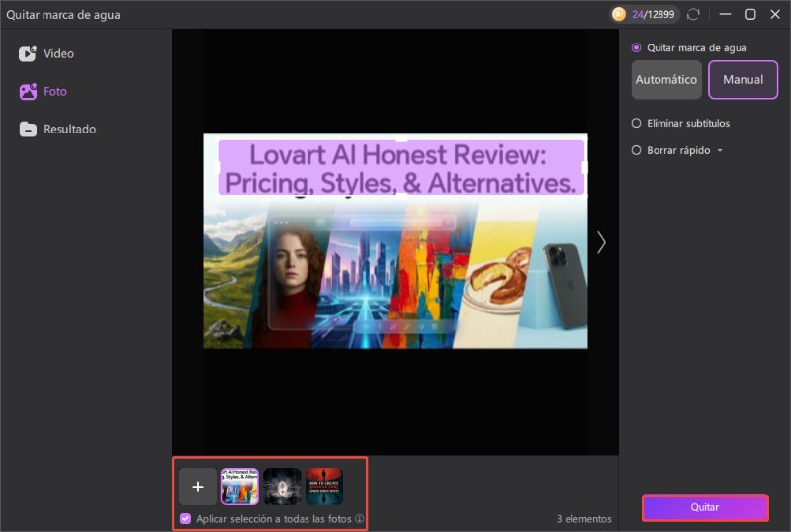
Task: Maximize the Quitar marca de agua window
Action: [x=750, y=14]
